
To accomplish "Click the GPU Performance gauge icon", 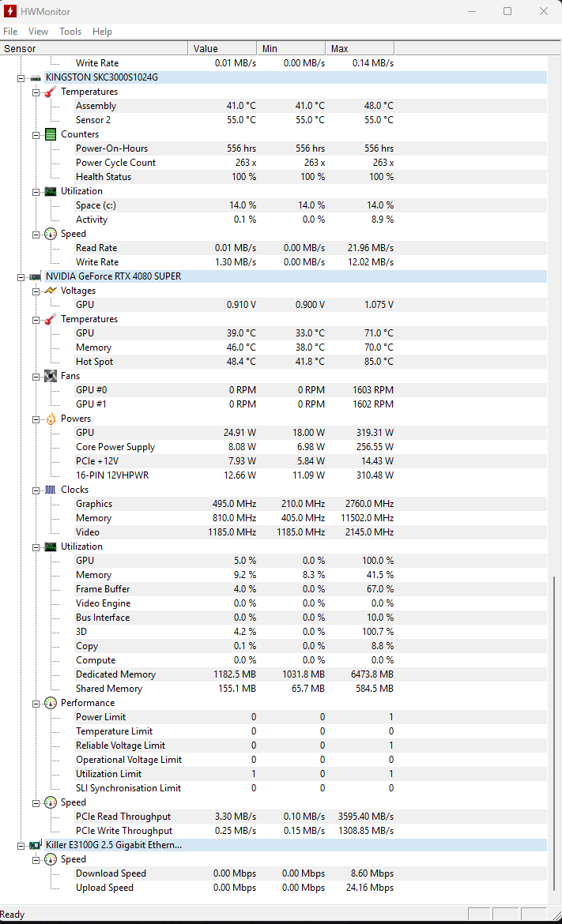I will pyautogui.click(x=50, y=703).
